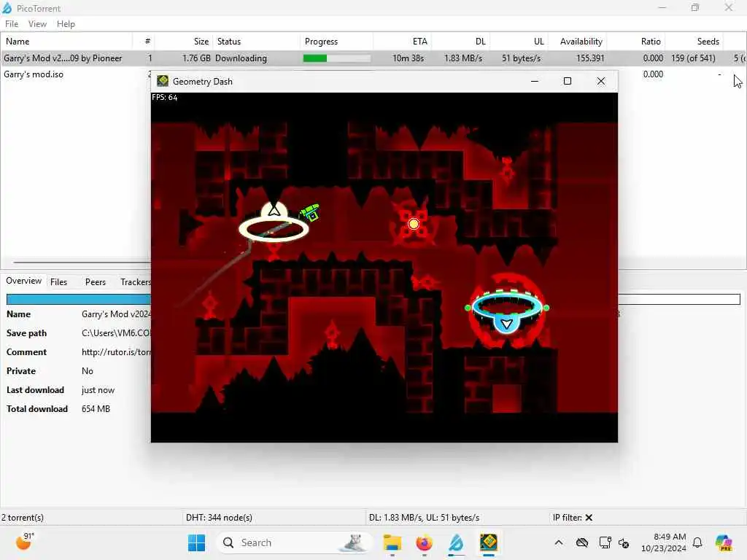Open the View menu in PicoTorrent
Screen dimensions: 747x560
pos(37,24)
